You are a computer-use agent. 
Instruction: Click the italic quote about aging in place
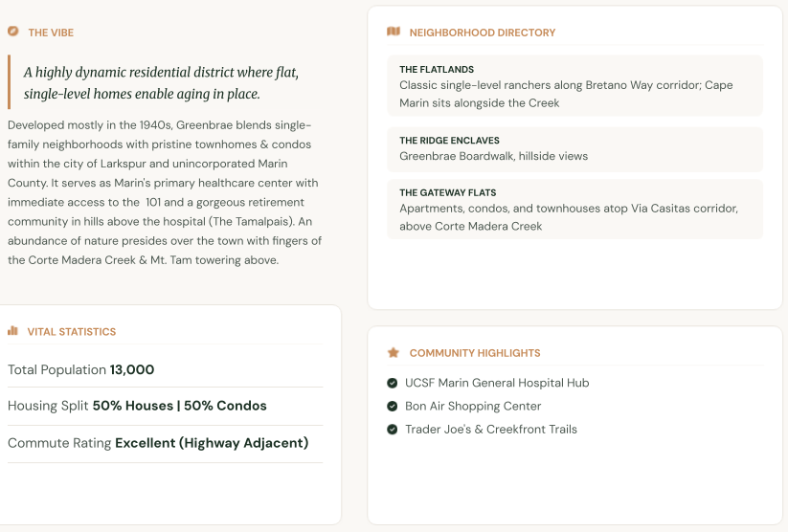click(x=161, y=83)
